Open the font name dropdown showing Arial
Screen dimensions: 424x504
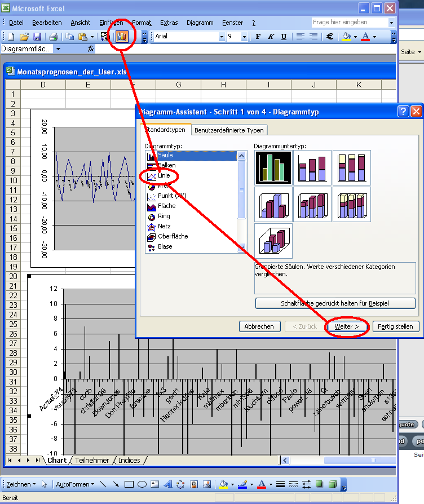pos(222,37)
